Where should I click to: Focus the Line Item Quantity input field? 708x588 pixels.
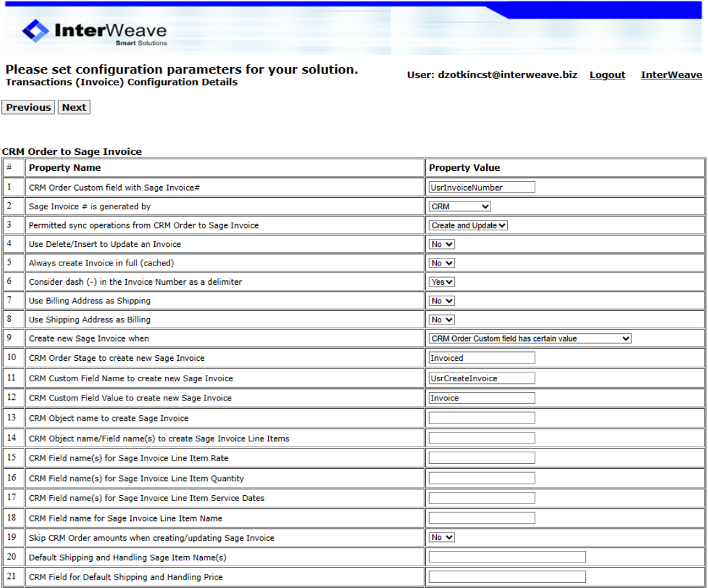tap(482, 478)
